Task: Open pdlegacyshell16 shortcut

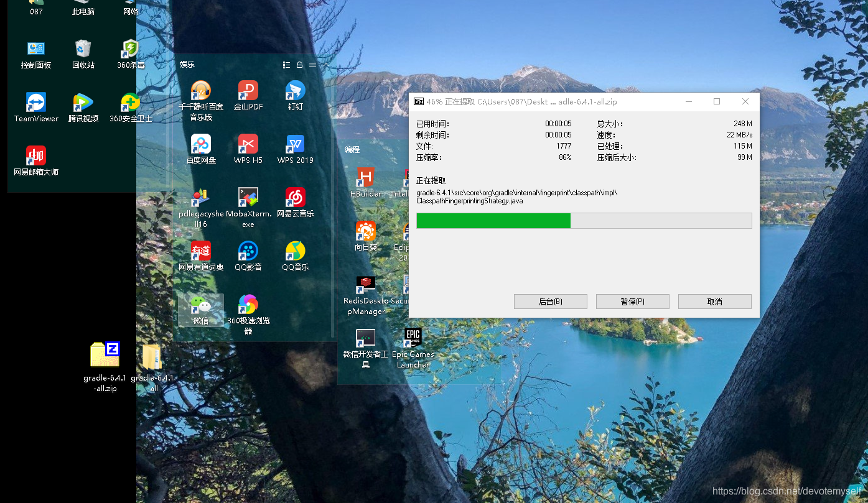Action: tap(201, 208)
